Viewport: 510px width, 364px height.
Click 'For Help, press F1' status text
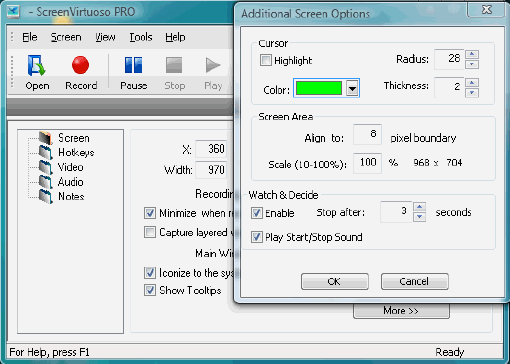(x=49, y=352)
